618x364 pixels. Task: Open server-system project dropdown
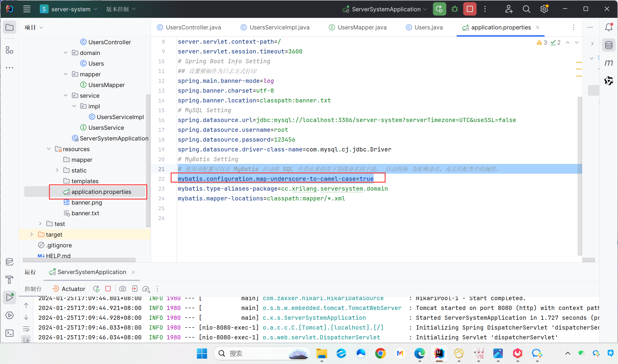click(x=69, y=9)
